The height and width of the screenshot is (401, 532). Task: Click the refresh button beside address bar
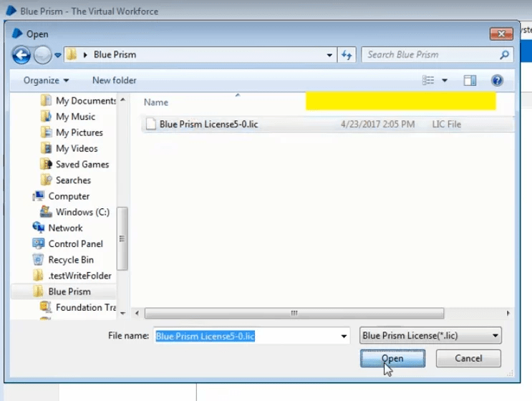point(347,54)
